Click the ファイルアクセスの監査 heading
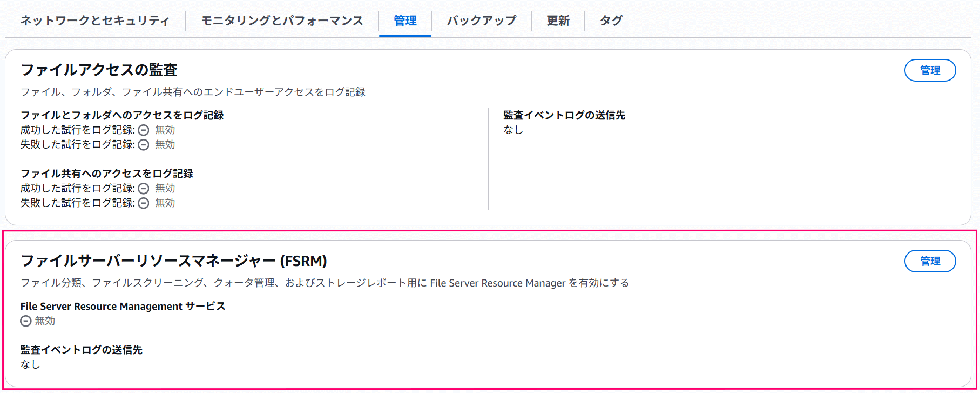This screenshot has width=980, height=393. click(x=99, y=70)
